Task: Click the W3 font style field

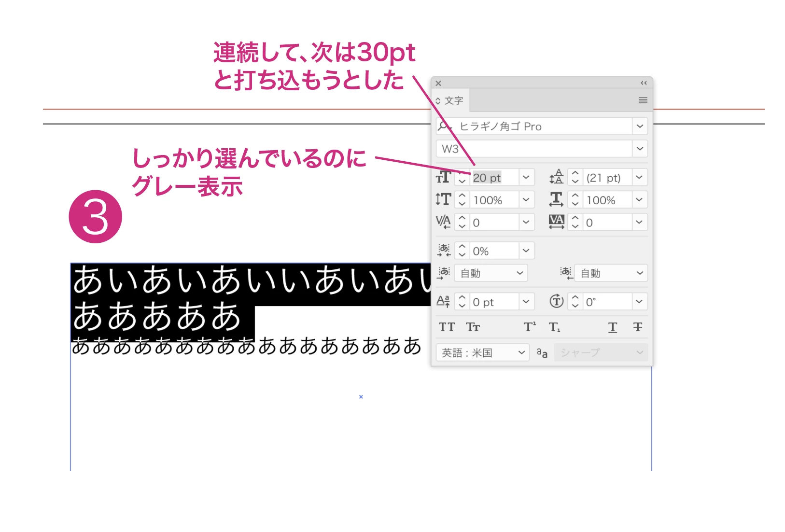Action: pyautogui.click(x=534, y=149)
